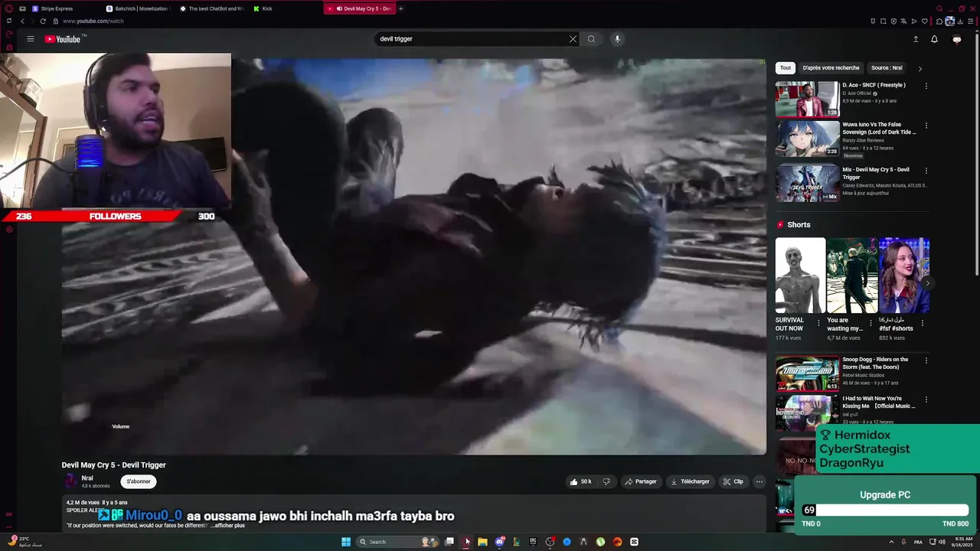Select the Devil May Cry 5 tab

pyautogui.click(x=359, y=8)
